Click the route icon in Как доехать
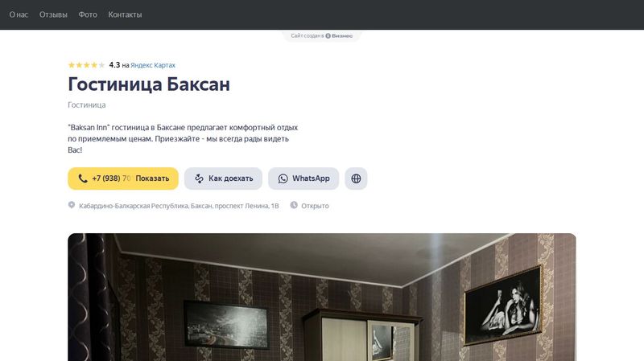644x361 pixels. click(199, 178)
